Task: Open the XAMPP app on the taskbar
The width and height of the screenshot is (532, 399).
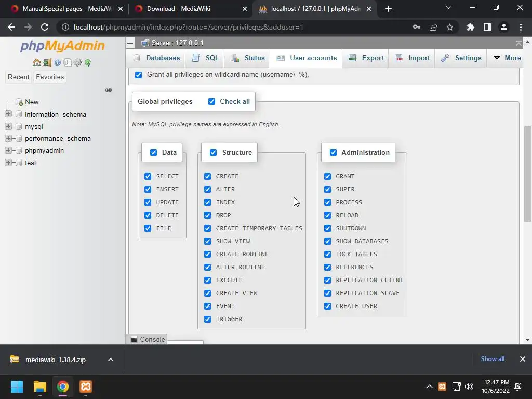Action: pyautogui.click(x=86, y=387)
